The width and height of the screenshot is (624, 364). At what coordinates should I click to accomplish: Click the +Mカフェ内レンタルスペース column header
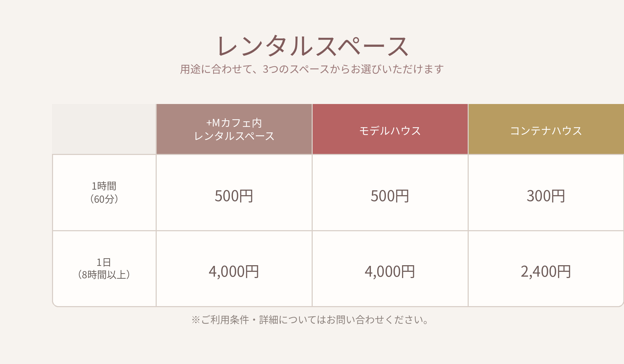(x=234, y=129)
